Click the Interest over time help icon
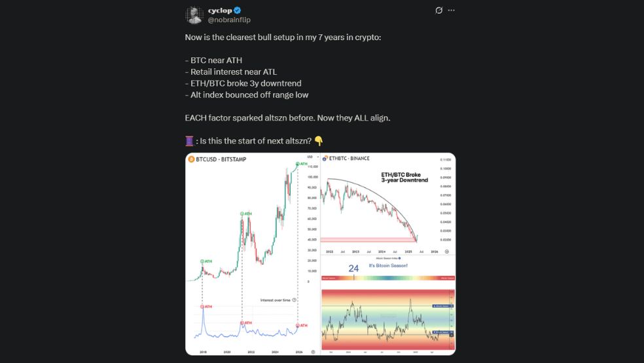This screenshot has height=363, width=644. coord(294,300)
